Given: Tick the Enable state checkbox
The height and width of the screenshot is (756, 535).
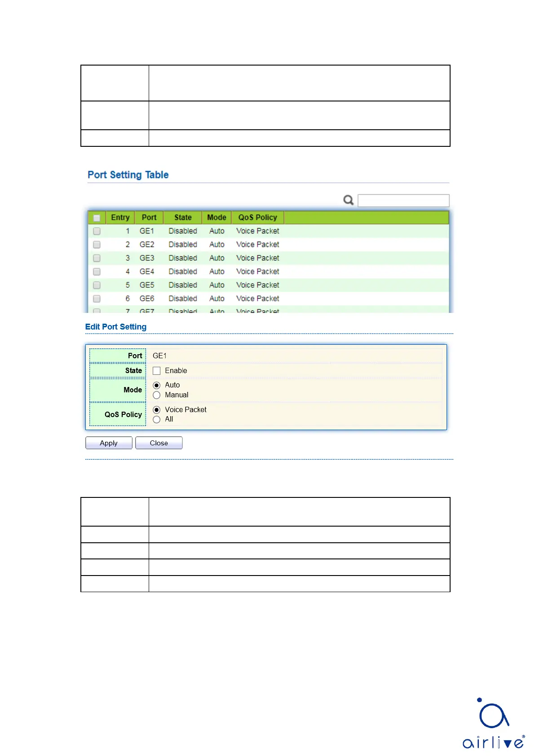Looking at the screenshot, I should (x=157, y=371).
